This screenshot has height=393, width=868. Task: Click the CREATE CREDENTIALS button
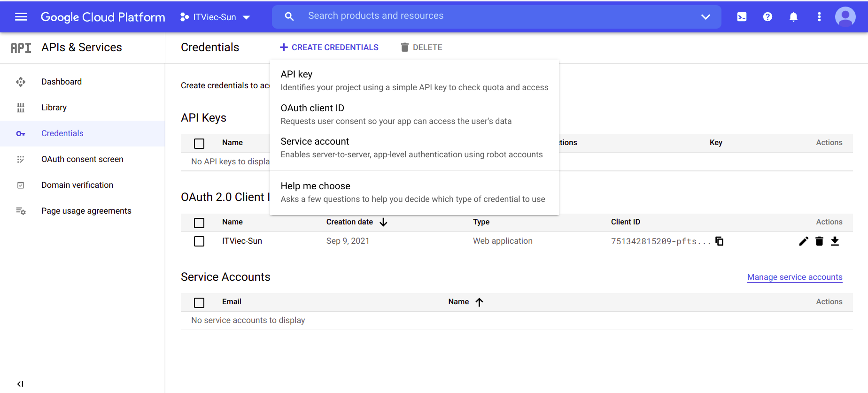329,47
